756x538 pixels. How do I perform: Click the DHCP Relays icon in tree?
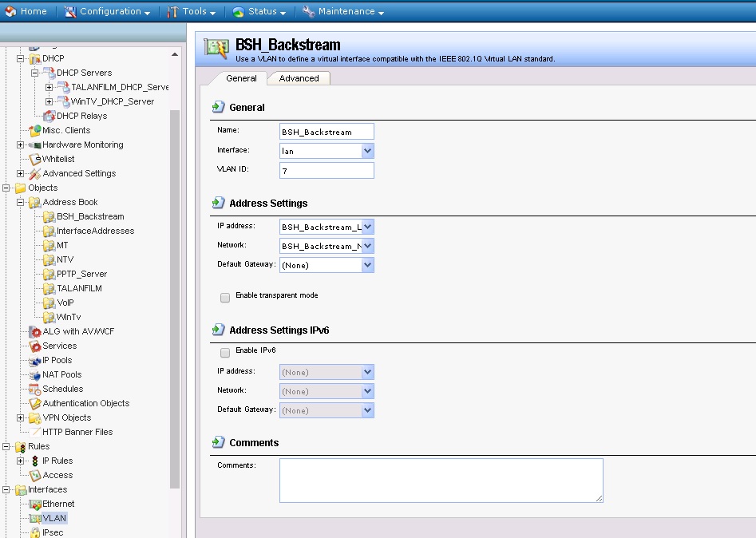49,116
